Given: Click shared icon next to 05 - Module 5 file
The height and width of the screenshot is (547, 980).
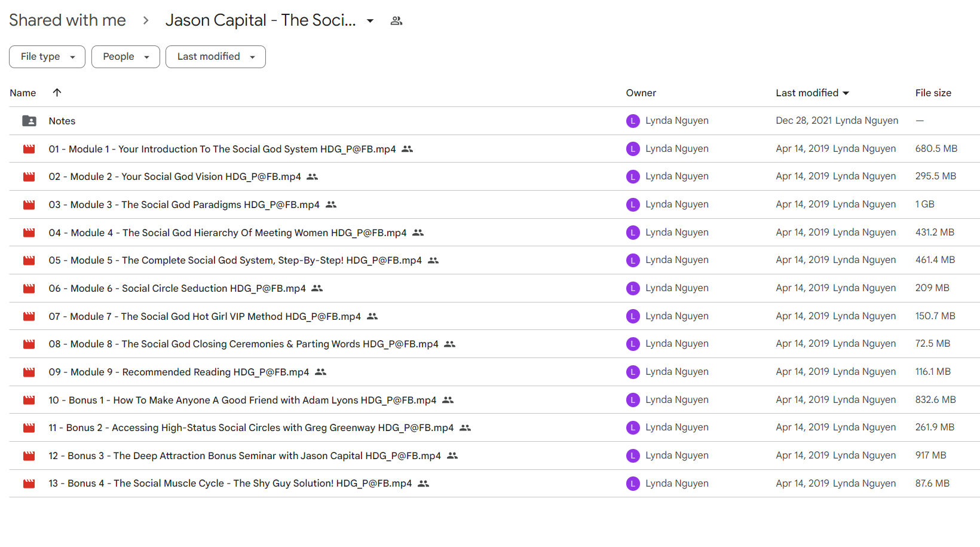Looking at the screenshot, I should point(433,261).
